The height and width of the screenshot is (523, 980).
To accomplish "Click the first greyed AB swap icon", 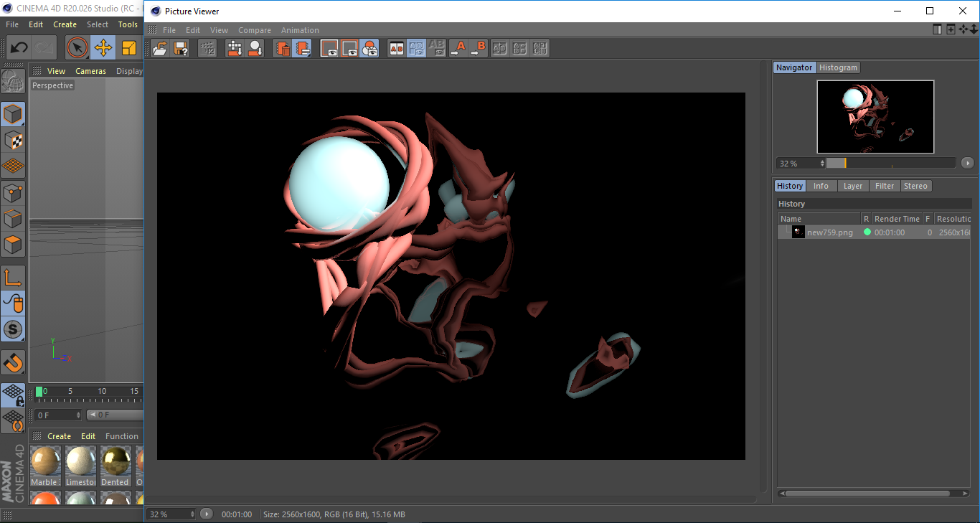I will 500,49.
